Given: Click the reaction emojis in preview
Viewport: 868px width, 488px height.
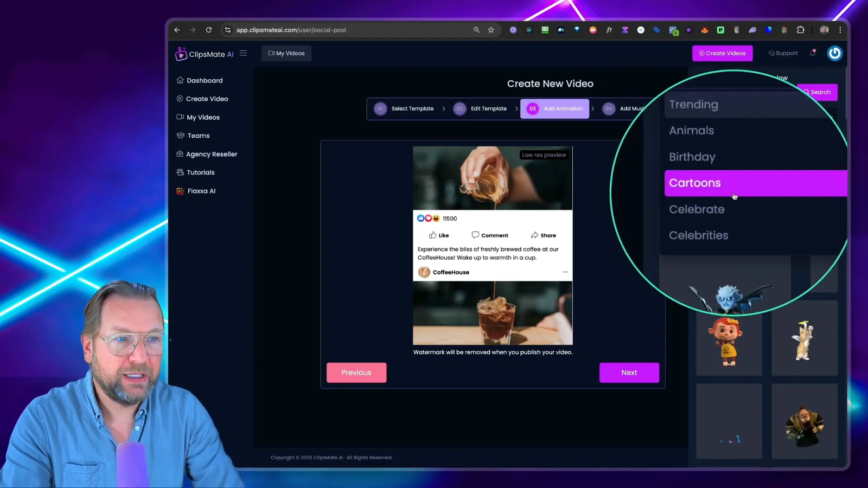Looking at the screenshot, I should pyautogui.click(x=428, y=219).
